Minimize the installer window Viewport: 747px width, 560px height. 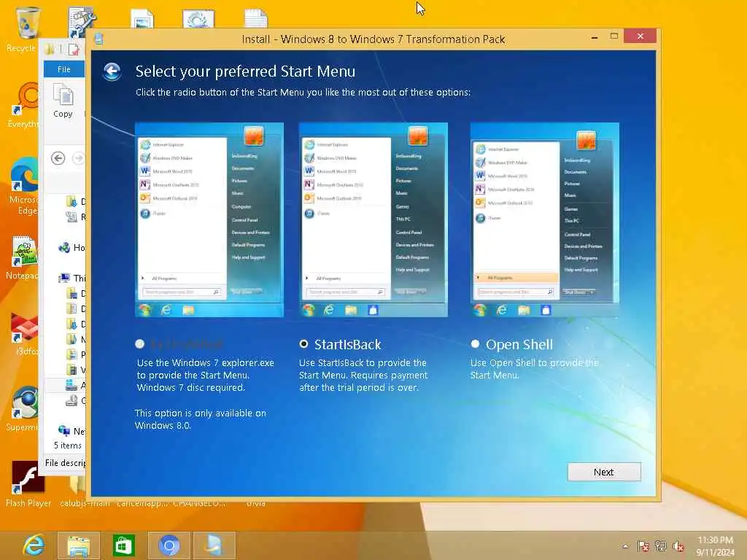pos(595,36)
